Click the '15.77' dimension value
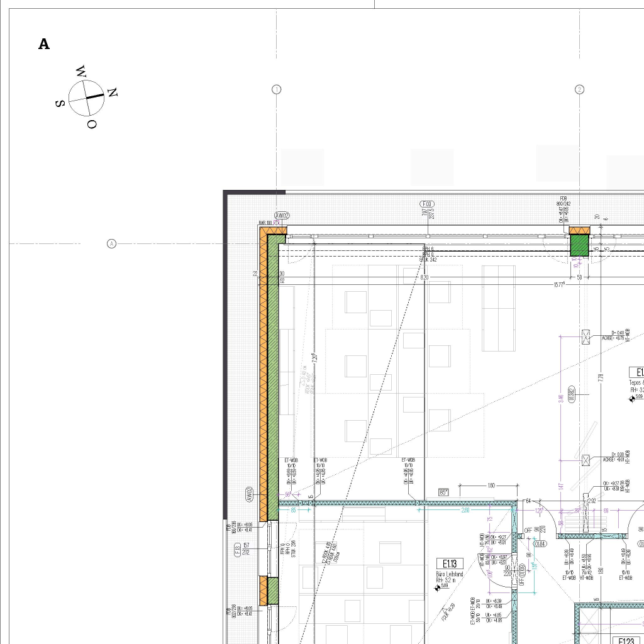The width and height of the screenshot is (644, 644). [559, 285]
